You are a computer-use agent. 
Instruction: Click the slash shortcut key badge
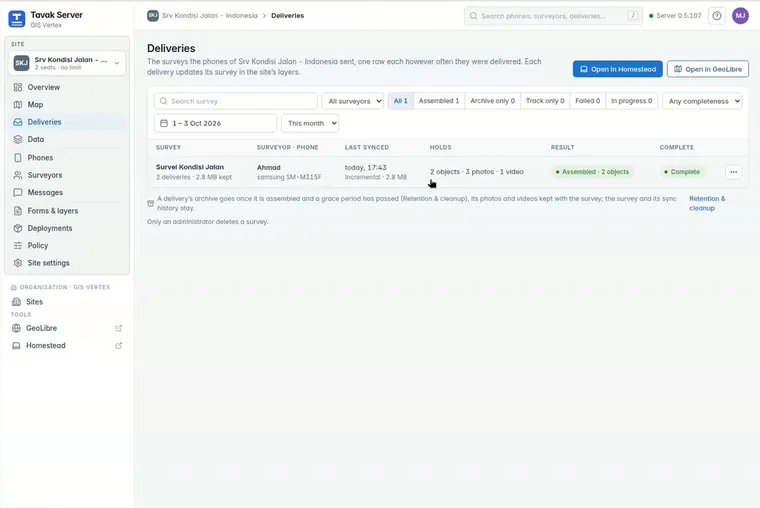tap(633, 16)
